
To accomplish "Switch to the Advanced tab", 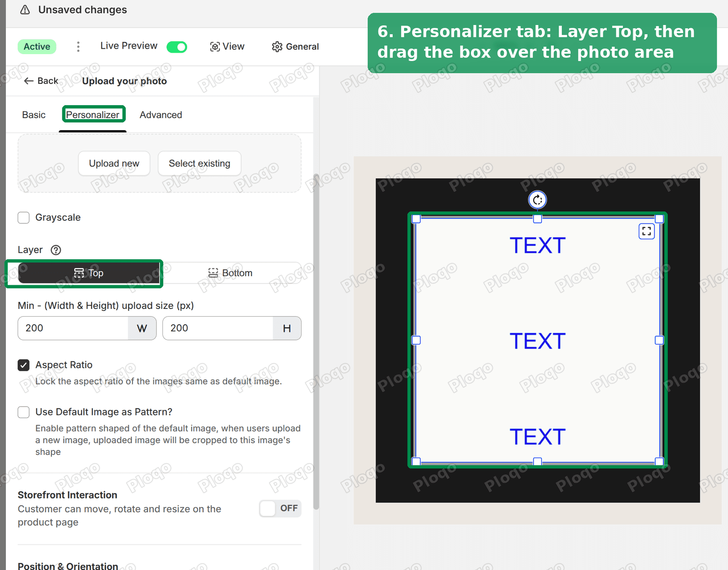I will click(x=161, y=115).
